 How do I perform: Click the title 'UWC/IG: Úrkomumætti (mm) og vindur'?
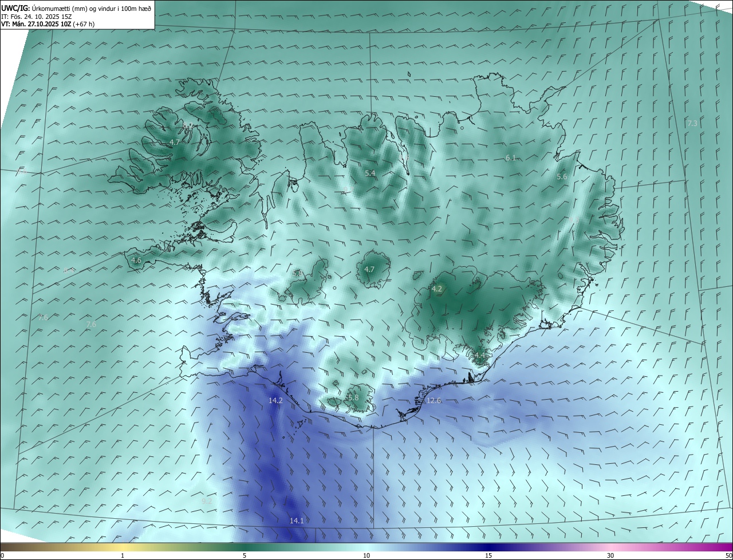pos(76,8)
